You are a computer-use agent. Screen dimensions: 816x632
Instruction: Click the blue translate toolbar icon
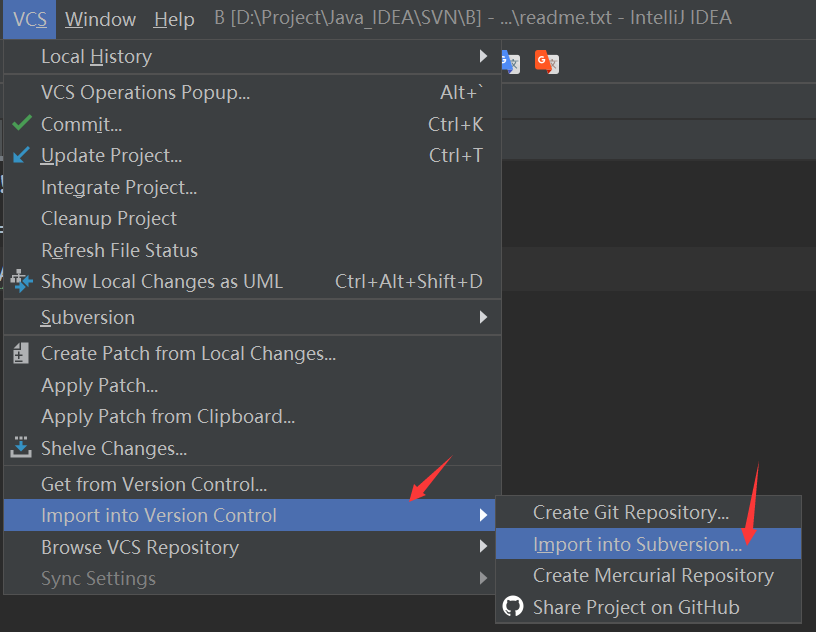[509, 62]
